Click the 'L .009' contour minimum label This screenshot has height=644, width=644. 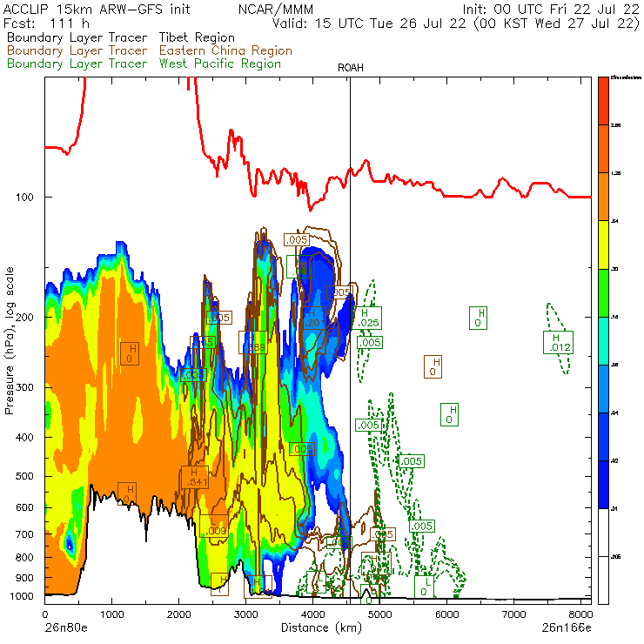pos(214,527)
